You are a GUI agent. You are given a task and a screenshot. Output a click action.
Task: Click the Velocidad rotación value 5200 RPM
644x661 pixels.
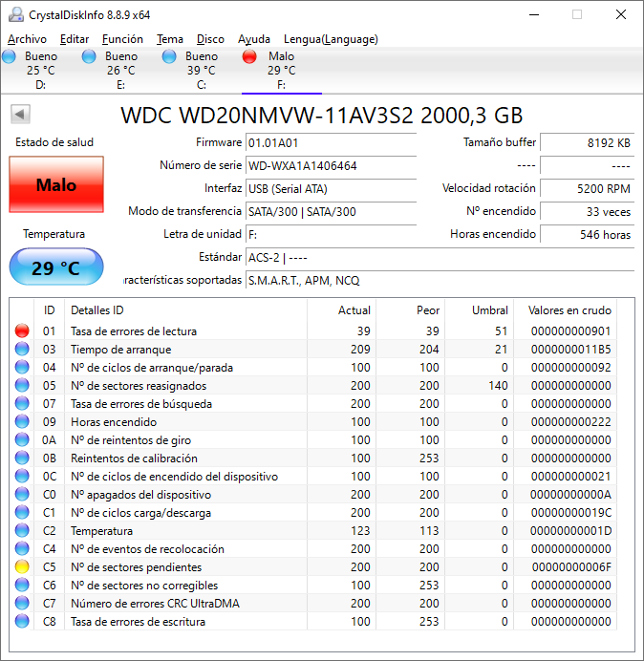[x=587, y=188]
